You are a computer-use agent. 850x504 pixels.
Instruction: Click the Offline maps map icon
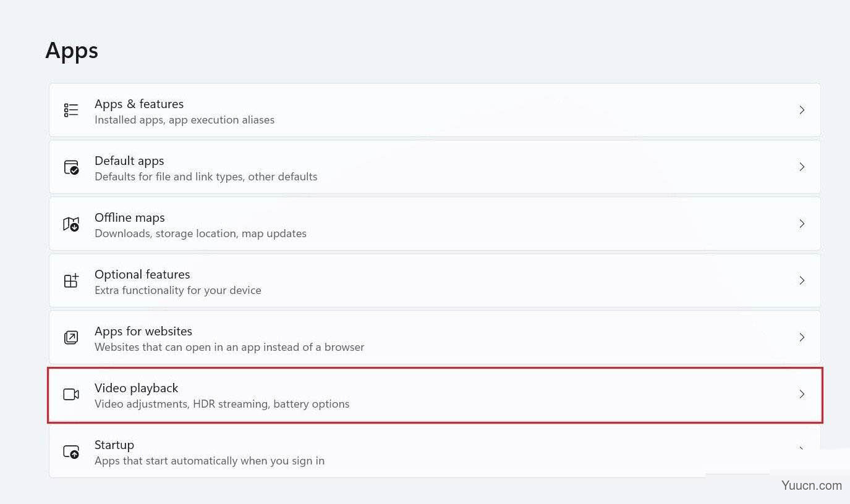coord(71,224)
